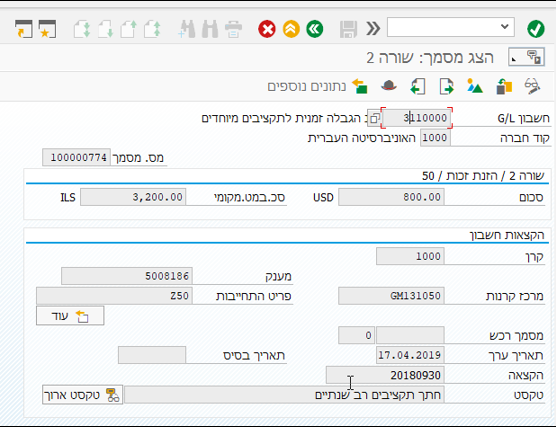Click commitment item field Z50
Image resolution: width=556 pixels, height=427 pixels.
coord(114,296)
